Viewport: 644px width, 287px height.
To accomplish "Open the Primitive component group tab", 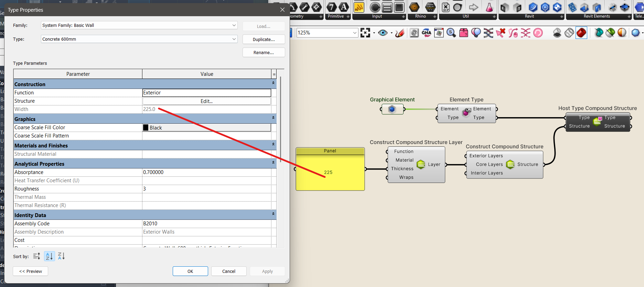I will pyautogui.click(x=336, y=16).
